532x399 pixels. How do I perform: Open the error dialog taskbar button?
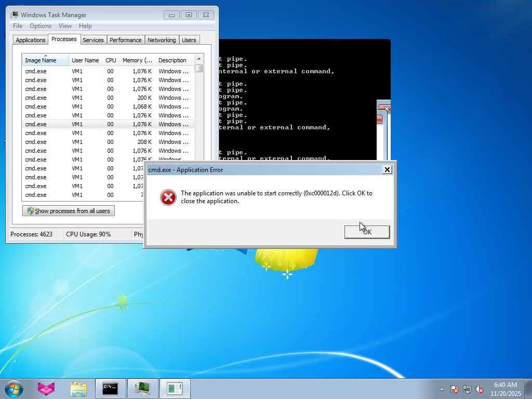pos(175,389)
